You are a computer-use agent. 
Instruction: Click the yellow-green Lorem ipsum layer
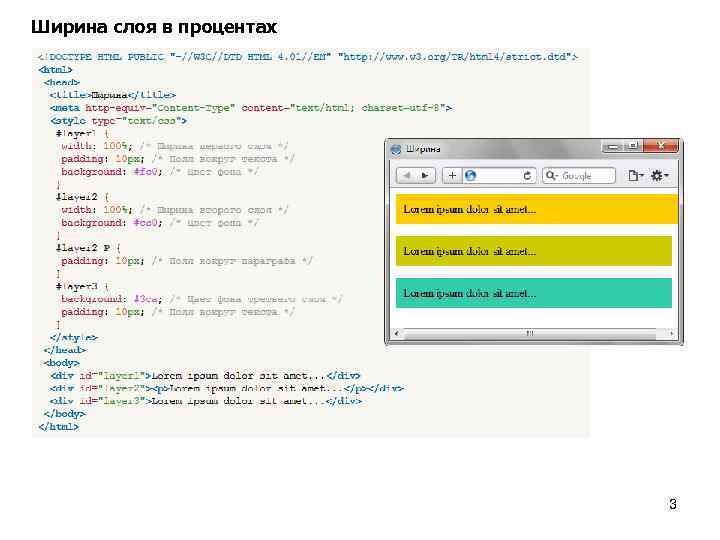[534, 251]
